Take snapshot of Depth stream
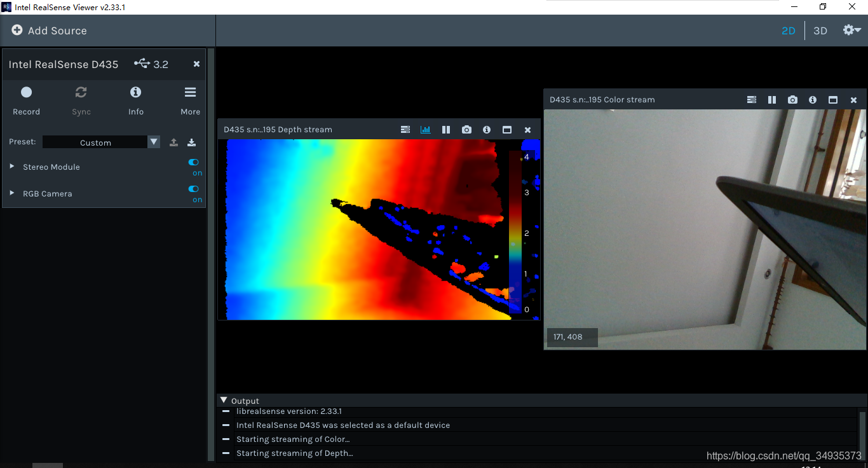Viewport: 868px width, 468px height. (466, 129)
